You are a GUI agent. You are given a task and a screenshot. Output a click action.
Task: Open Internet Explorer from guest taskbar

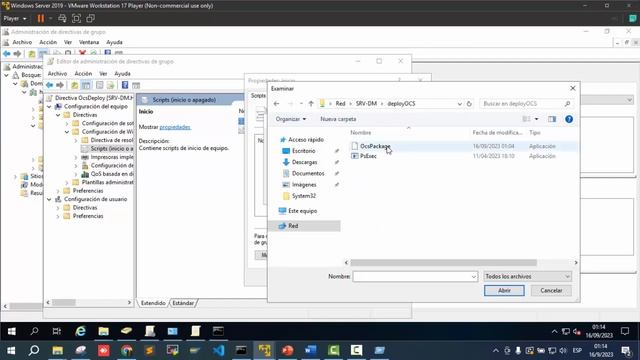point(80,331)
